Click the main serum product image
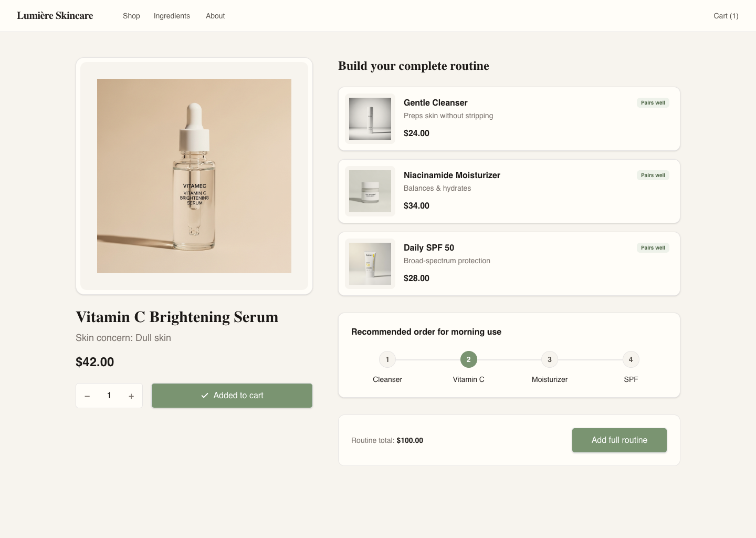The width and height of the screenshot is (756, 538). point(194,176)
